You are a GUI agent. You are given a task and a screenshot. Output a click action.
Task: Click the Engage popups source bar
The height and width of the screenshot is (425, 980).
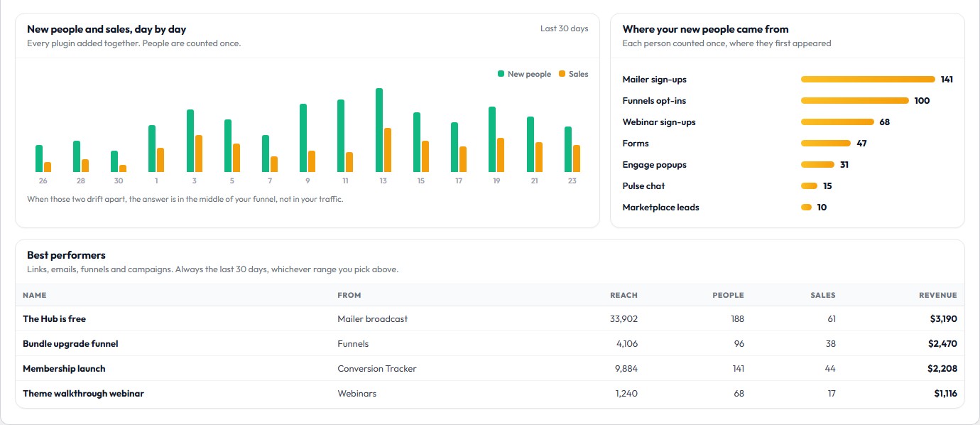pyautogui.click(x=817, y=165)
